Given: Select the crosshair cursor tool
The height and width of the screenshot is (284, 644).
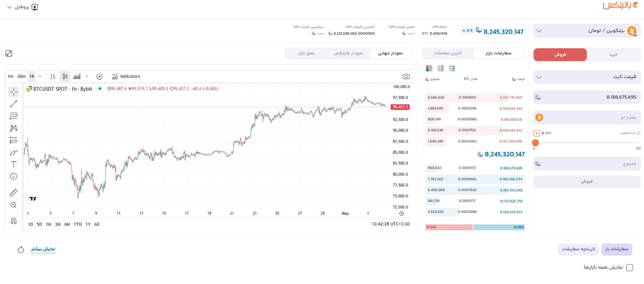Looking at the screenshot, I should click(13, 92).
